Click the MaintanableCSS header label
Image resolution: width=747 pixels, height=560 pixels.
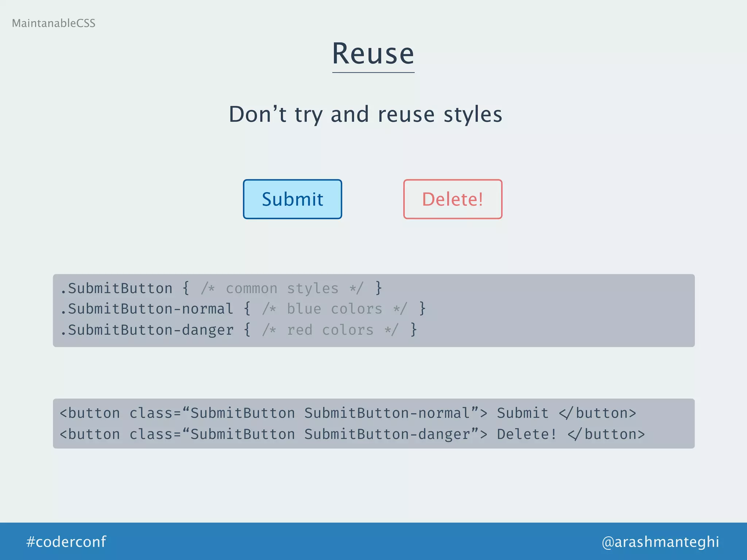pyautogui.click(x=54, y=23)
